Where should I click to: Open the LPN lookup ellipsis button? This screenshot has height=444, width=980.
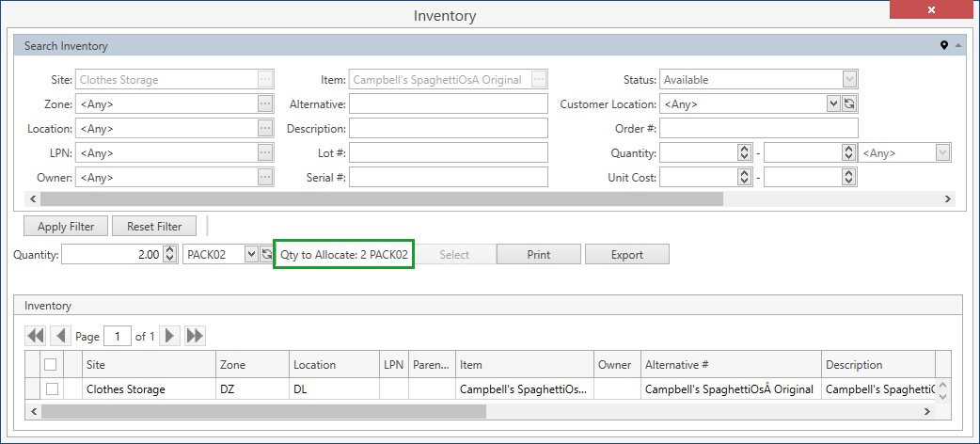[265, 152]
